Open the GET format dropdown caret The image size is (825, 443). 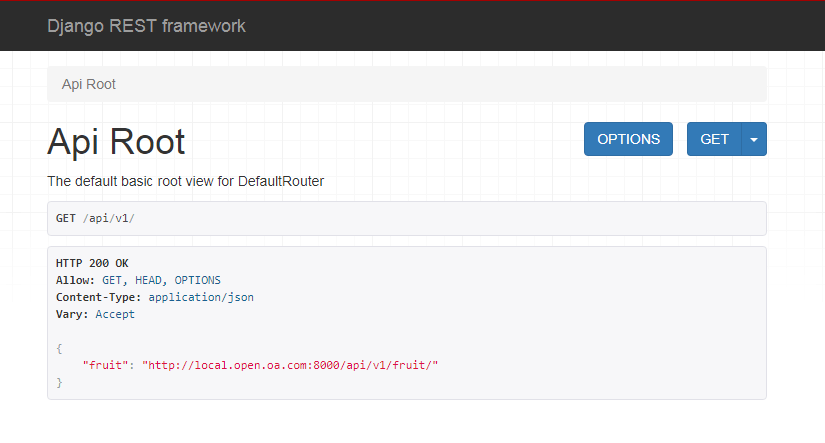point(754,139)
